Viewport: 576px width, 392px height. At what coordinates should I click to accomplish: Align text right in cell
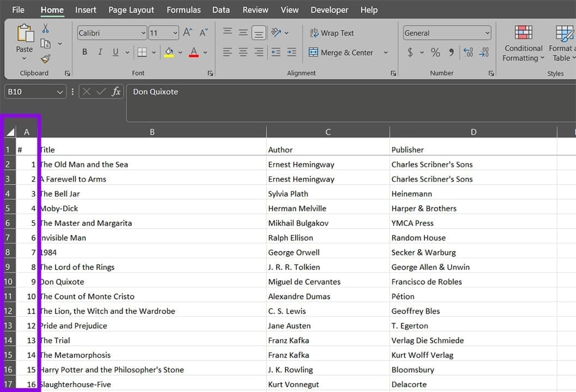[x=259, y=52]
